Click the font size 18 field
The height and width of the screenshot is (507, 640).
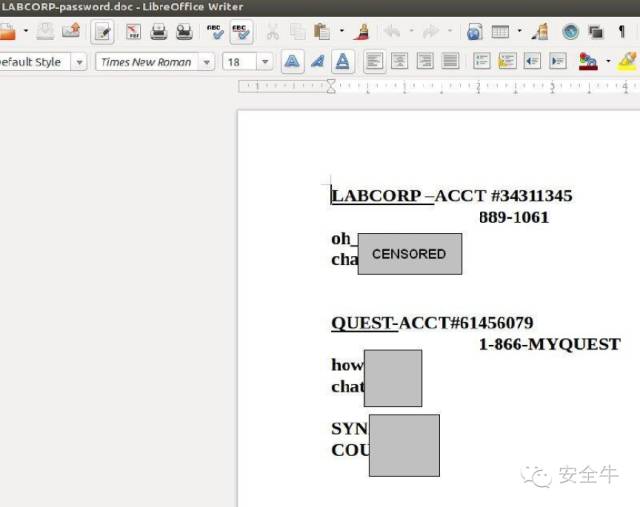(x=240, y=62)
